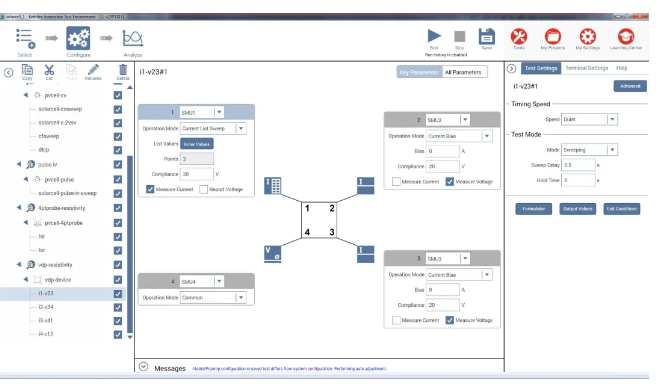656x384 pixels.
Task: Open the SMU1 Operation Mode dropdown
Action: [x=213, y=128]
